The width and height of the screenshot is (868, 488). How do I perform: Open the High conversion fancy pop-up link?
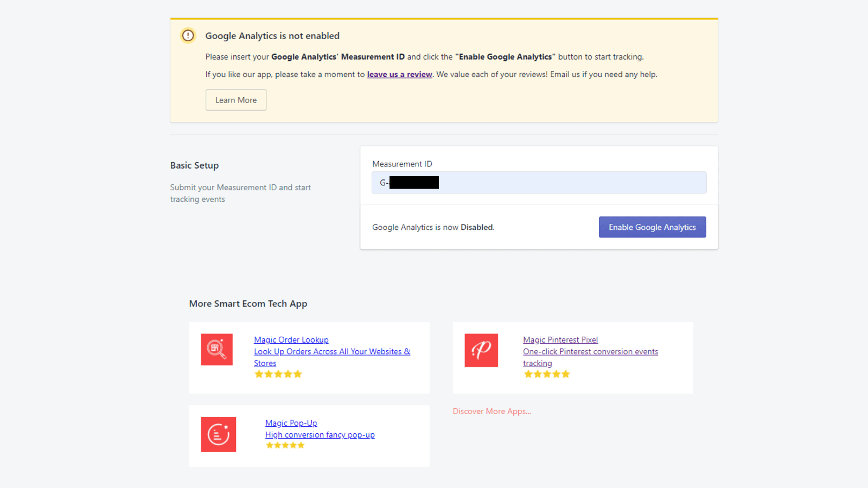[x=320, y=434]
